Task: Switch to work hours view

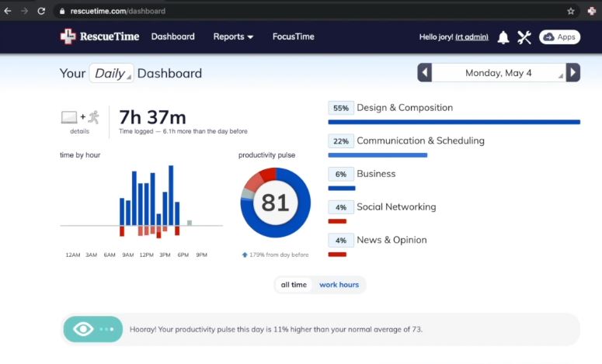Action: [339, 285]
